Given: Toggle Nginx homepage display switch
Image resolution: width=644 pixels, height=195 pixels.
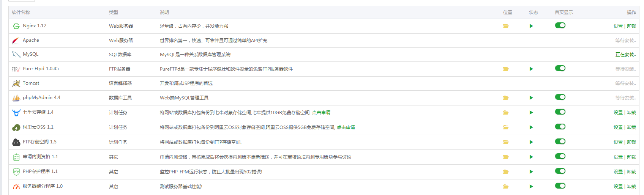Looking at the screenshot, I should (x=560, y=25).
